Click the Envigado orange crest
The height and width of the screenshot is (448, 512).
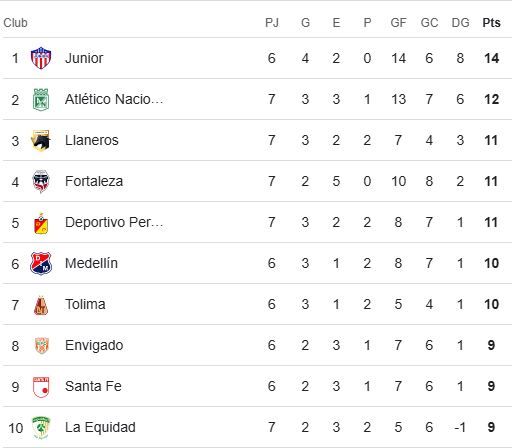(x=42, y=345)
